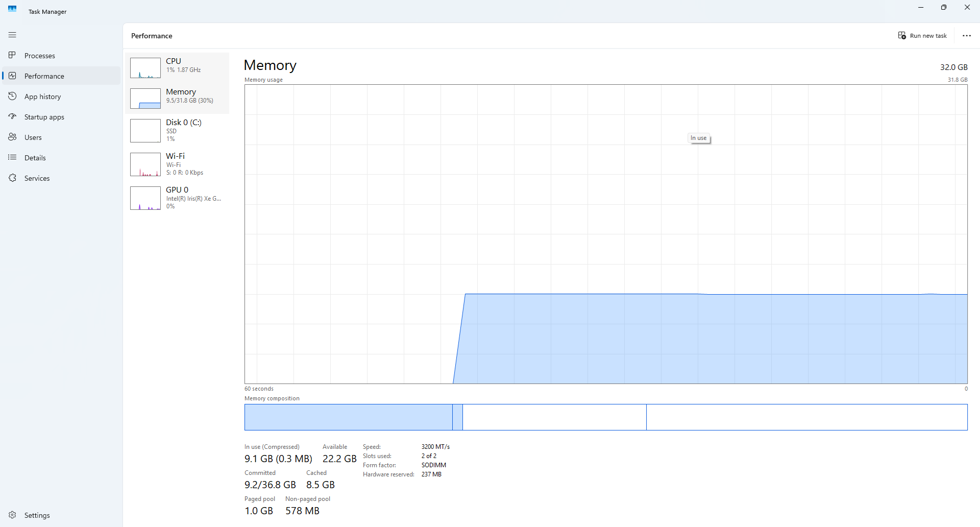Select Disk 0 (C:) entry
980x527 pixels.
pyautogui.click(x=177, y=130)
